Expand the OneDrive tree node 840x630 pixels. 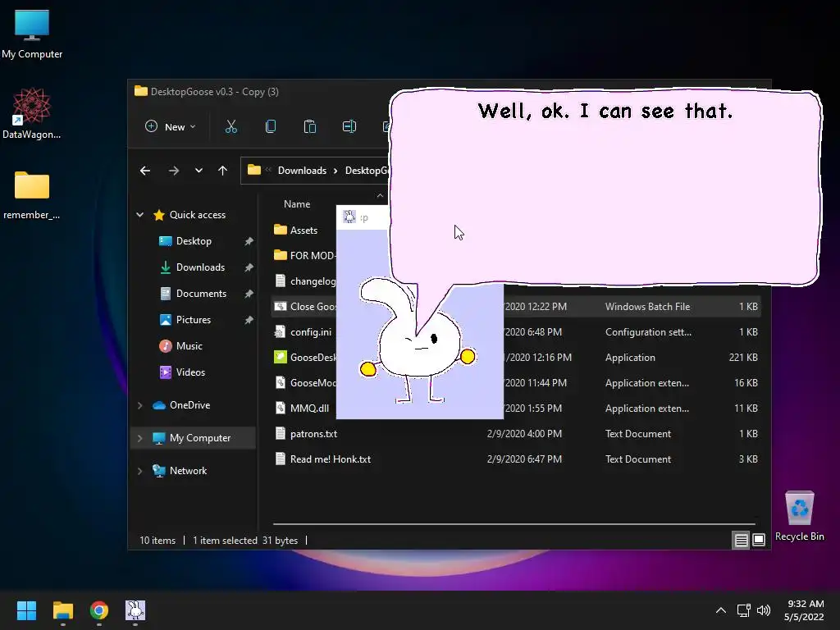click(x=139, y=405)
